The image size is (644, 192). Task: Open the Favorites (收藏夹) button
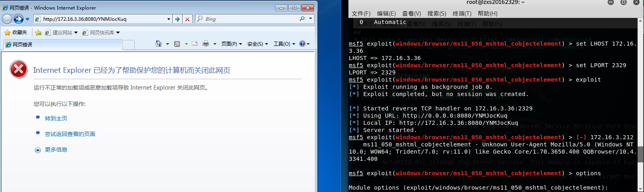(16, 32)
